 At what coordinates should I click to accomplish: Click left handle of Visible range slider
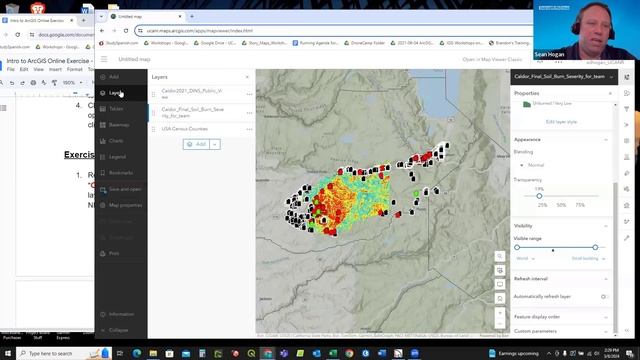517,247
